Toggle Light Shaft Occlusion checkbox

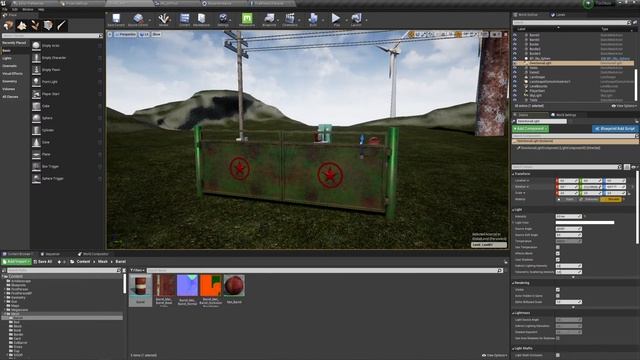[558, 355]
